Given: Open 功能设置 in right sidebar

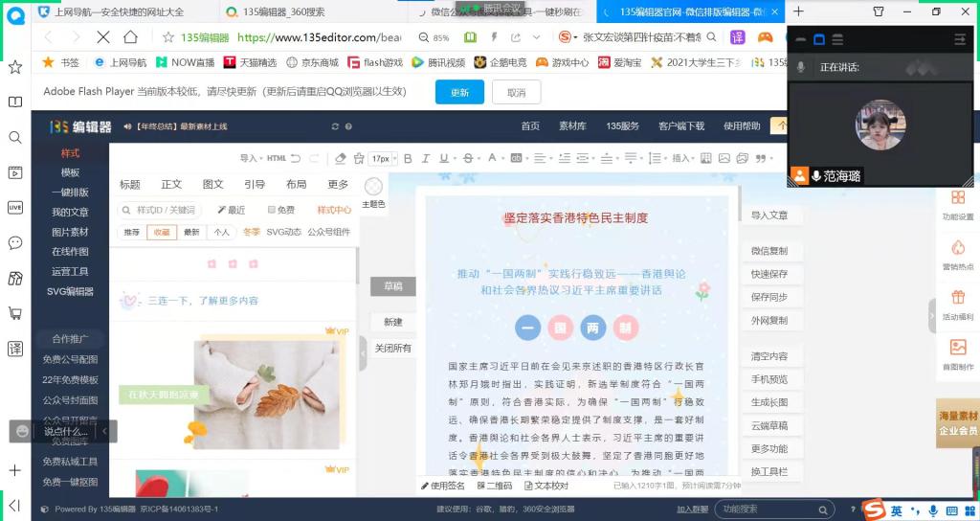Looking at the screenshot, I should 957,204.
